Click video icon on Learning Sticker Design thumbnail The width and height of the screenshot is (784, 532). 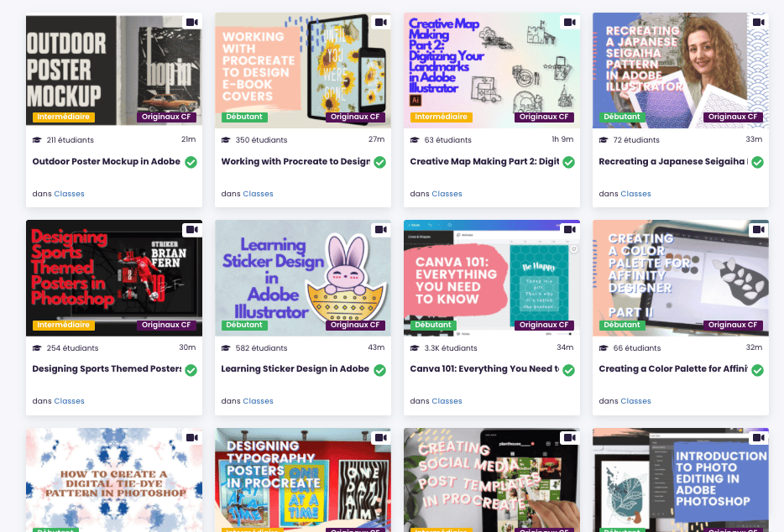(x=381, y=230)
